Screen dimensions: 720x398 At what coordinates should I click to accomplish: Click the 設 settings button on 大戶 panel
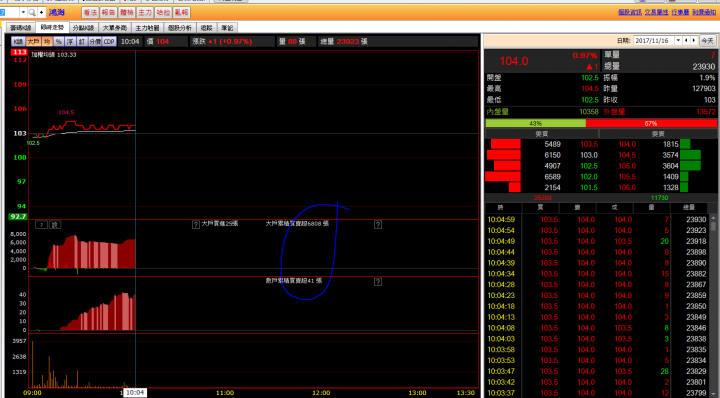[x=55, y=225]
